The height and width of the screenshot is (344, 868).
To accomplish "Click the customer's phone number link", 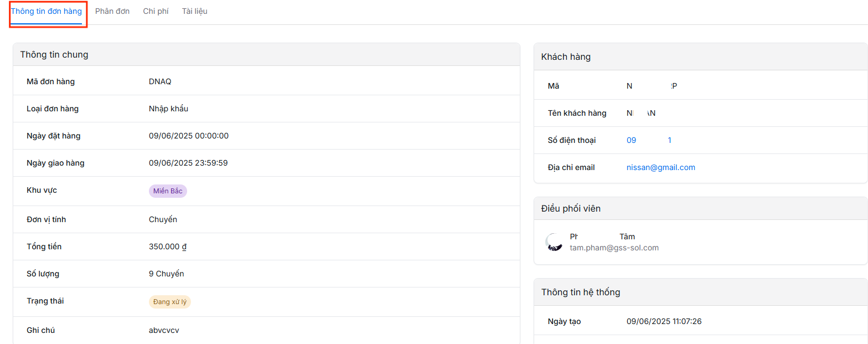I will point(649,141).
